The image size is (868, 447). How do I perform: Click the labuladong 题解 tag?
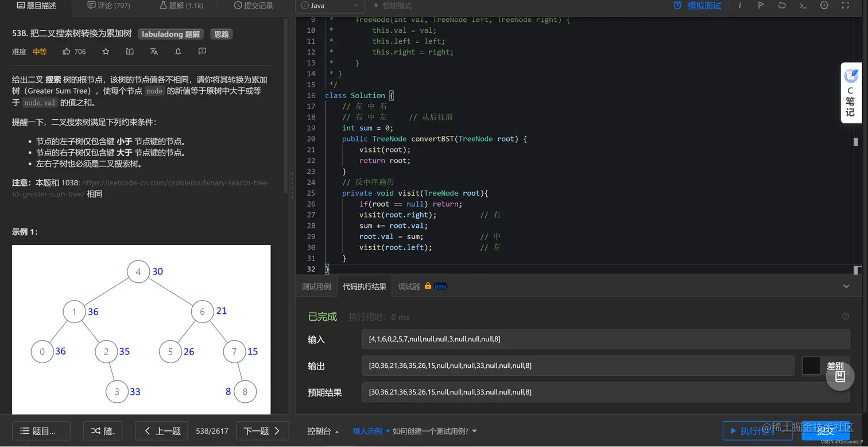[172, 34]
